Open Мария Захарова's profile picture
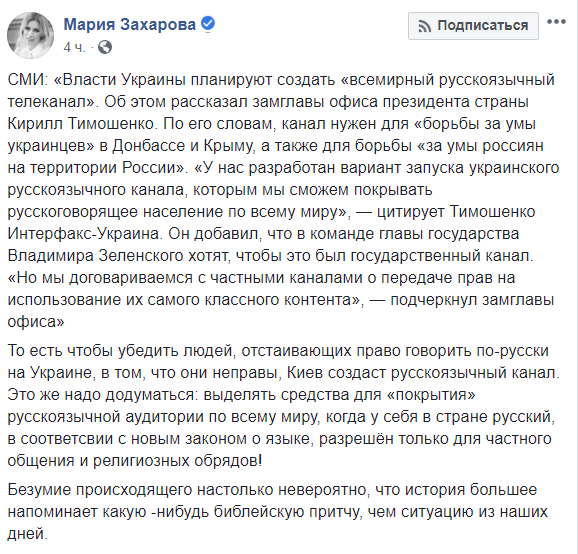 pyautogui.click(x=30, y=35)
